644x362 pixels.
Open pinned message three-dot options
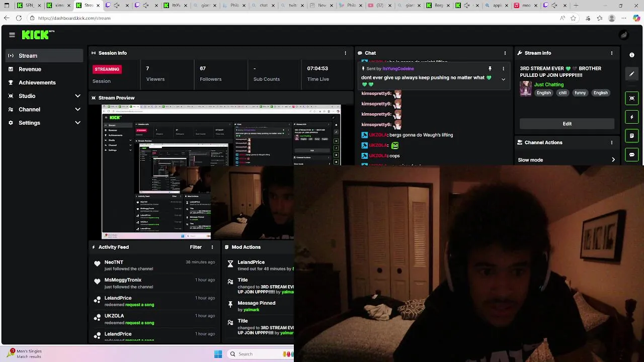(503, 69)
